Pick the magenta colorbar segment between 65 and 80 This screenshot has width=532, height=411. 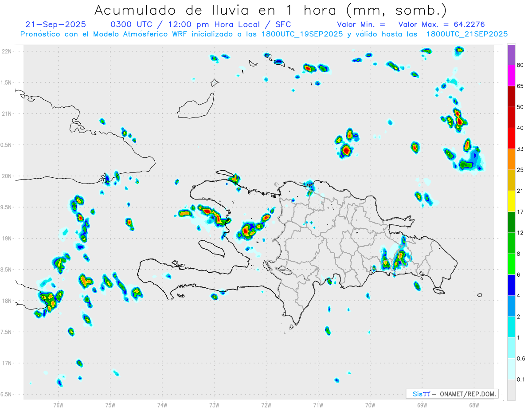click(x=511, y=75)
